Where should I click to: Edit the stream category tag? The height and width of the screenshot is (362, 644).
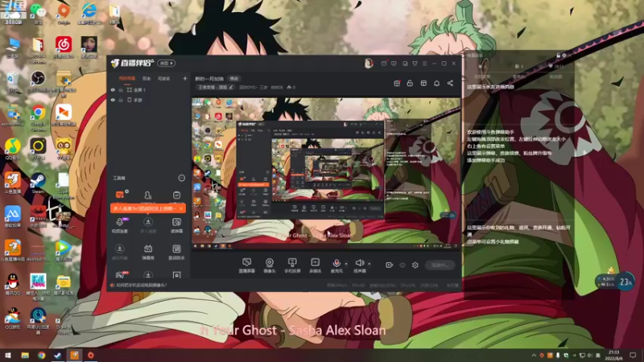pos(215,87)
